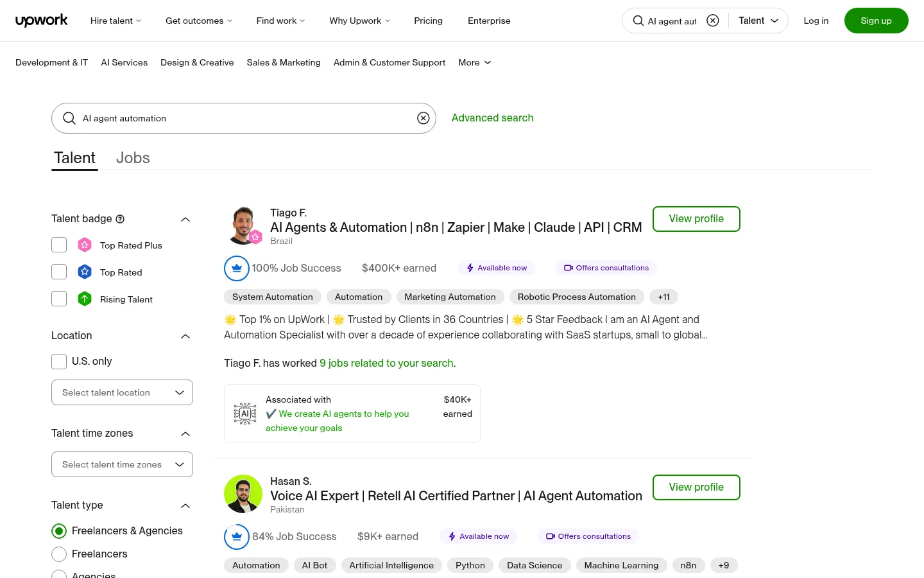View Tiago F.'s profile
Viewport: 924px width, 578px height.
[696, 218]
